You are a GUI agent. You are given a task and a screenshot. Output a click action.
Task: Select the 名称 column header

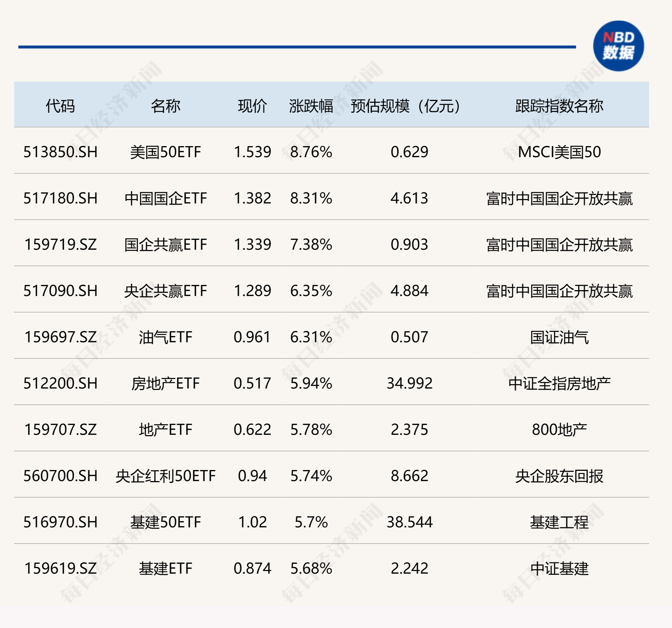coord(165,106)
